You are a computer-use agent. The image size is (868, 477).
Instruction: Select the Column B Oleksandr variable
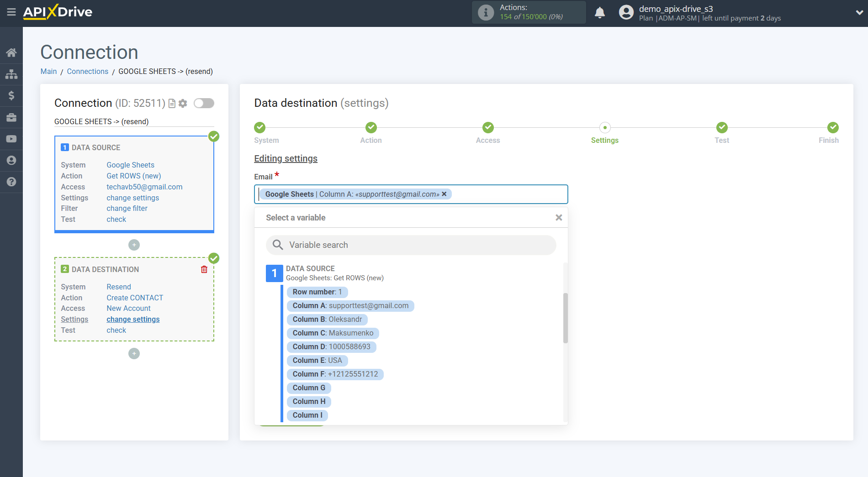pos(327,320)
